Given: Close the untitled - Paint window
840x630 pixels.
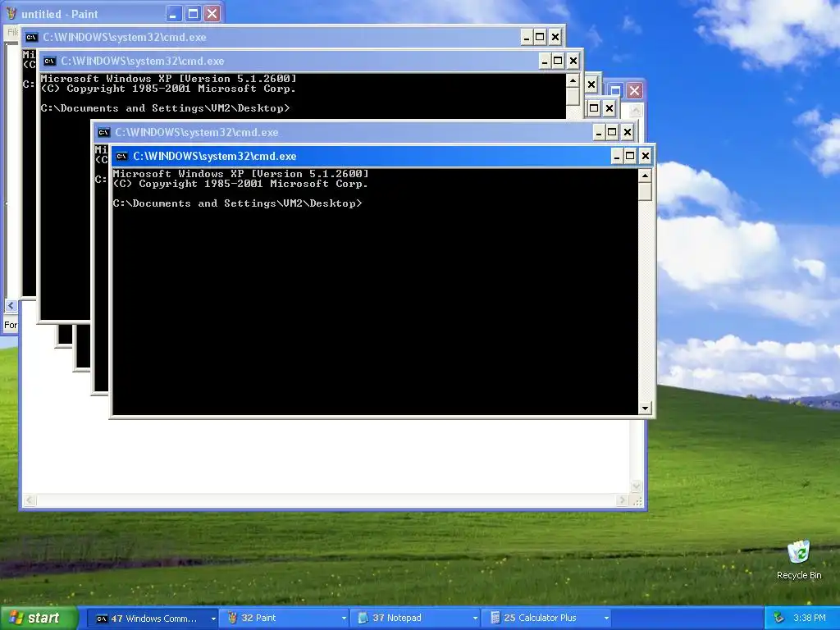Looking at the screenshot, I should 212,13.
